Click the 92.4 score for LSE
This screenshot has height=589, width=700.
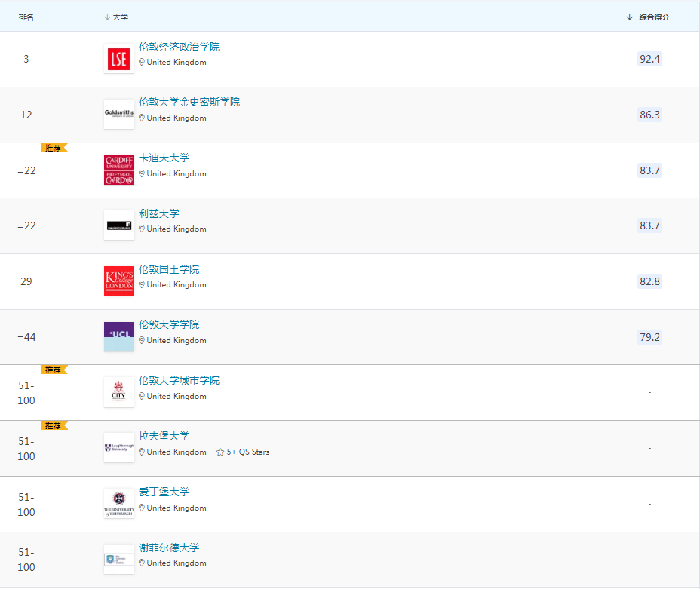[649, 59]
